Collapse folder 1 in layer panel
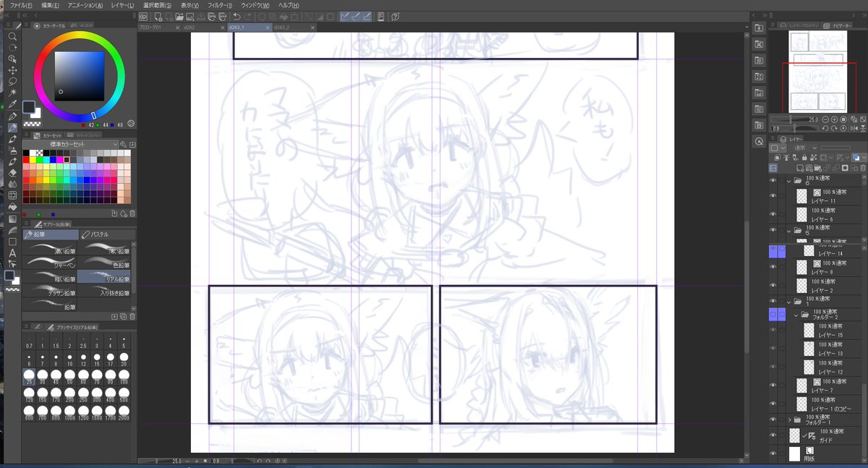 click(x=789, y=302)
